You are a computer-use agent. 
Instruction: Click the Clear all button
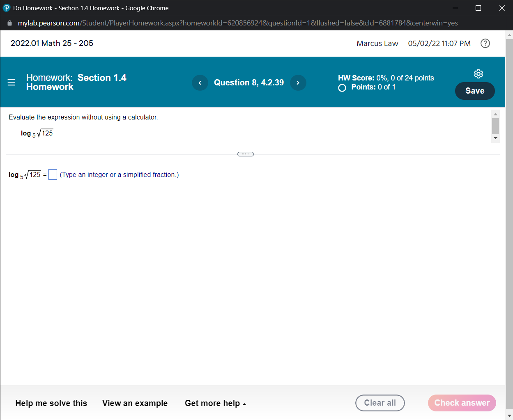380,403
